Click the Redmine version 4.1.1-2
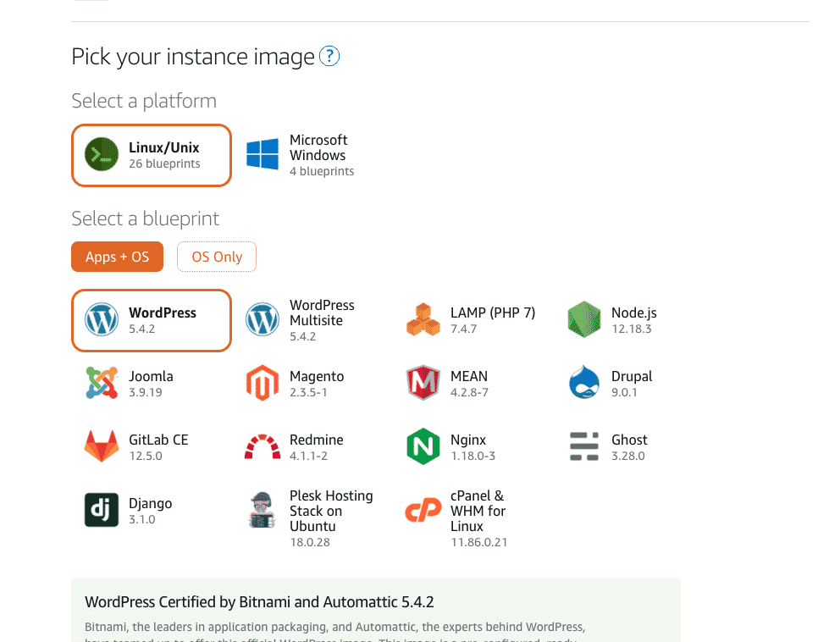 tap(308, 456)
